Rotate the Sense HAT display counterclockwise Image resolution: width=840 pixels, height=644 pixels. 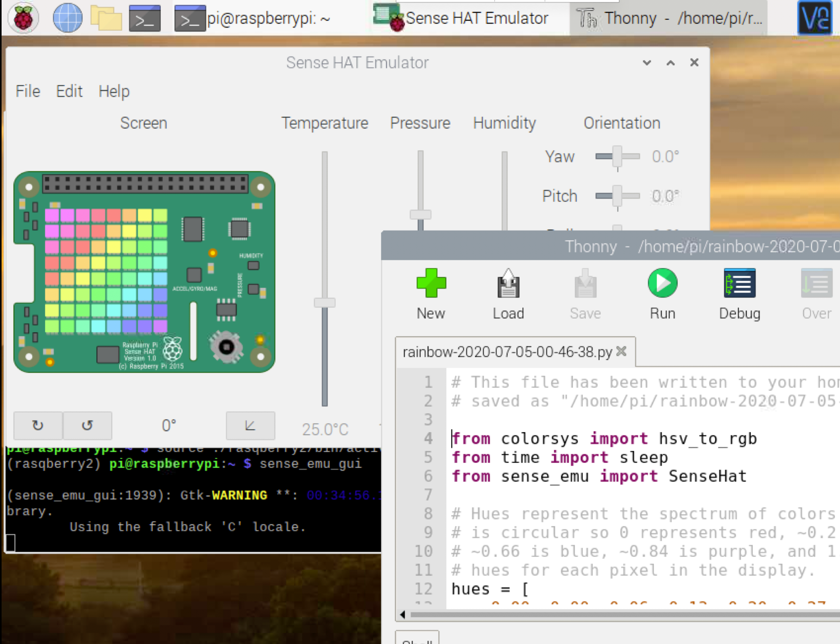coord(88,425)
